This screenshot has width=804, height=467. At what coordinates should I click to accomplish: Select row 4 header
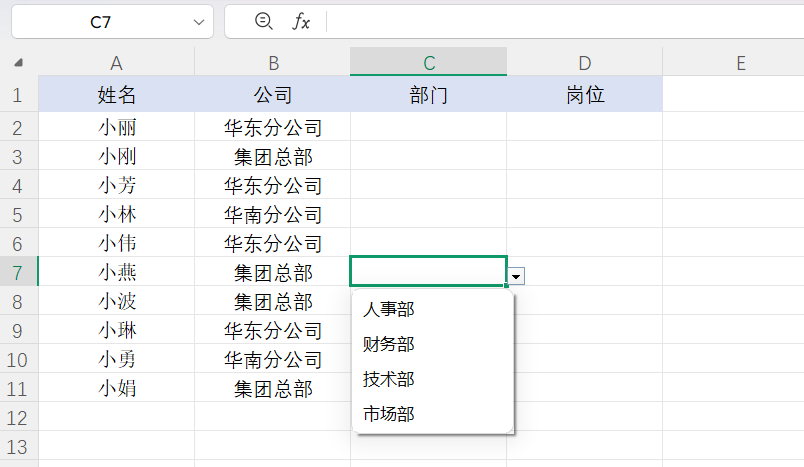tap(19, 185)
